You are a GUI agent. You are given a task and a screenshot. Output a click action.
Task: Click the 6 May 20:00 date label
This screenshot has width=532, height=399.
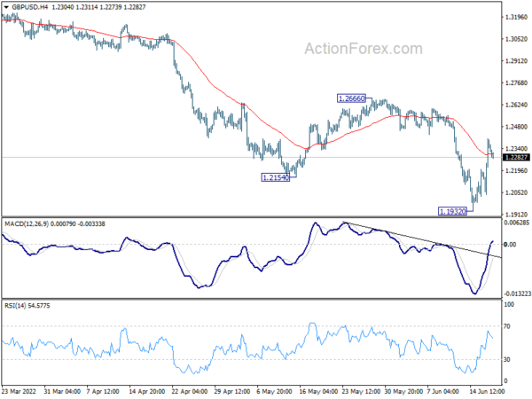(274, 392)
